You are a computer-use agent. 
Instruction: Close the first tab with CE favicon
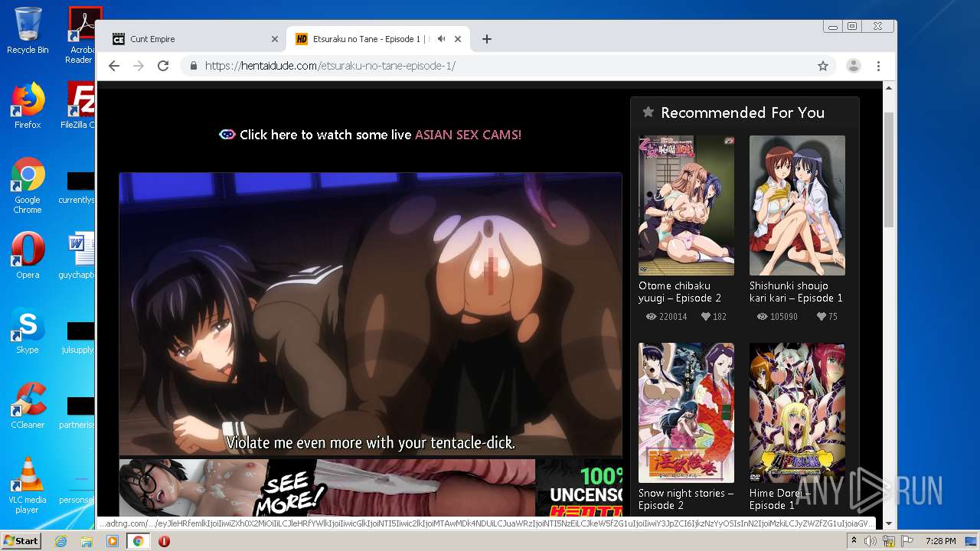(x=275, y=39)
